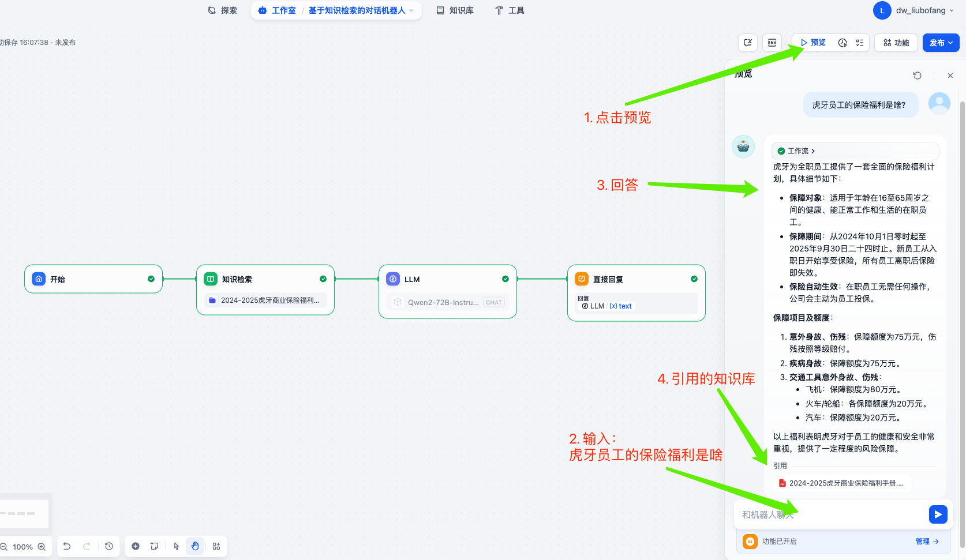
Task: Click the 功能 features button
Action: [896, 43]
